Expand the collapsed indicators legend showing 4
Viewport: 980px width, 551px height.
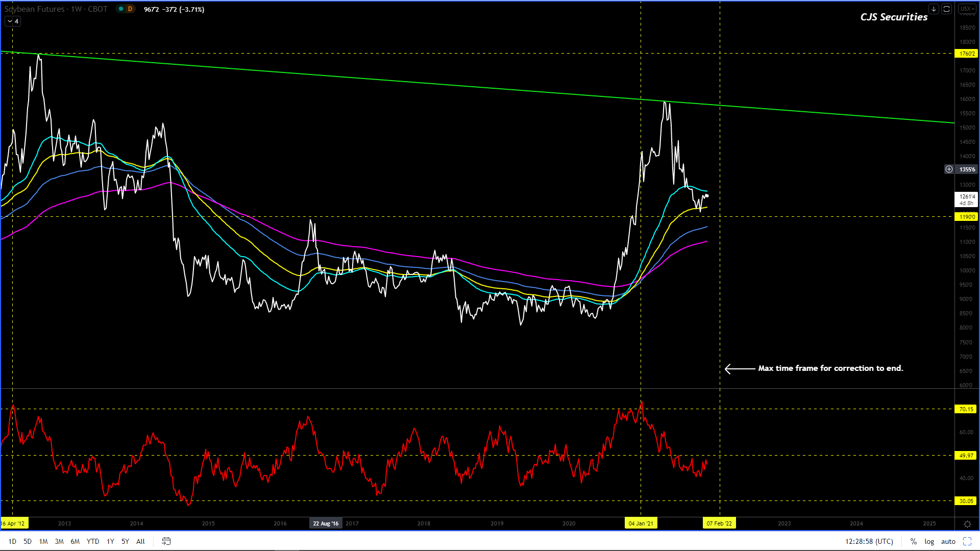13,21
